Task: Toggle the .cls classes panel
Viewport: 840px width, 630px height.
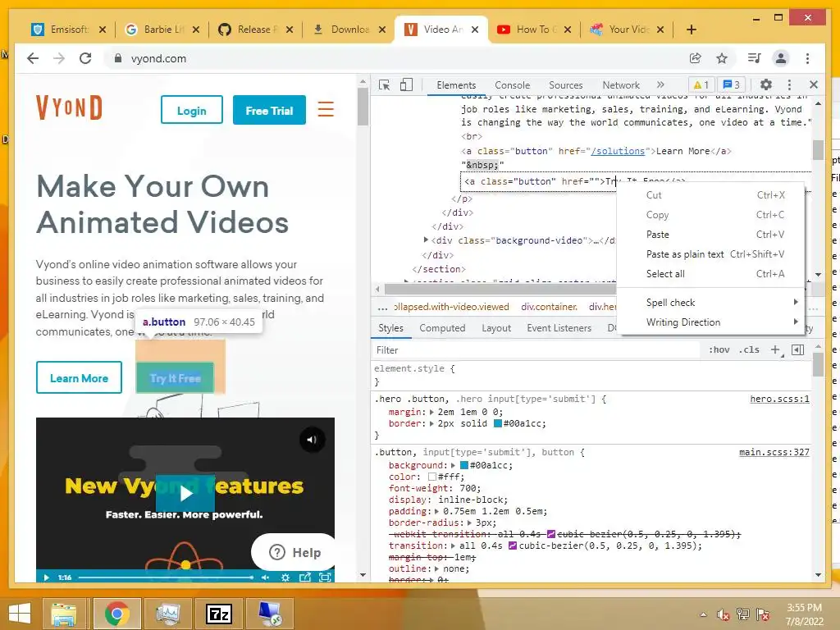Action: click(749, 349)
